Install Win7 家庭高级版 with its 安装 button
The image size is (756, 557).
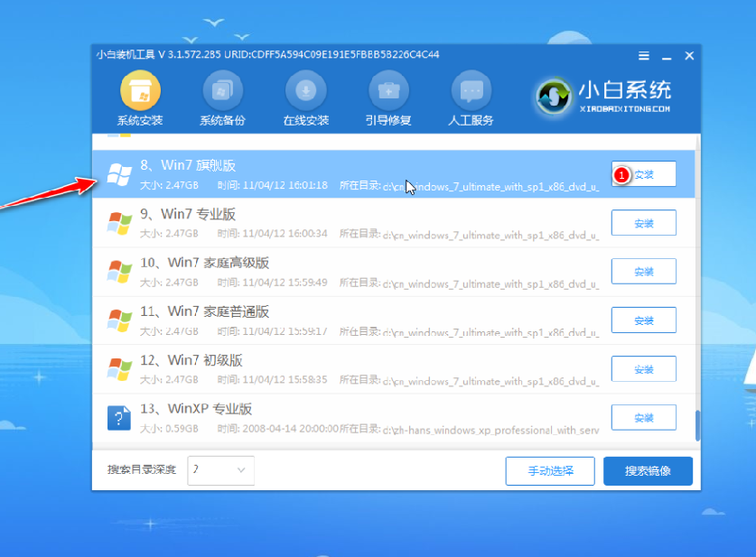pyautogui.click(x=644, y=271)
